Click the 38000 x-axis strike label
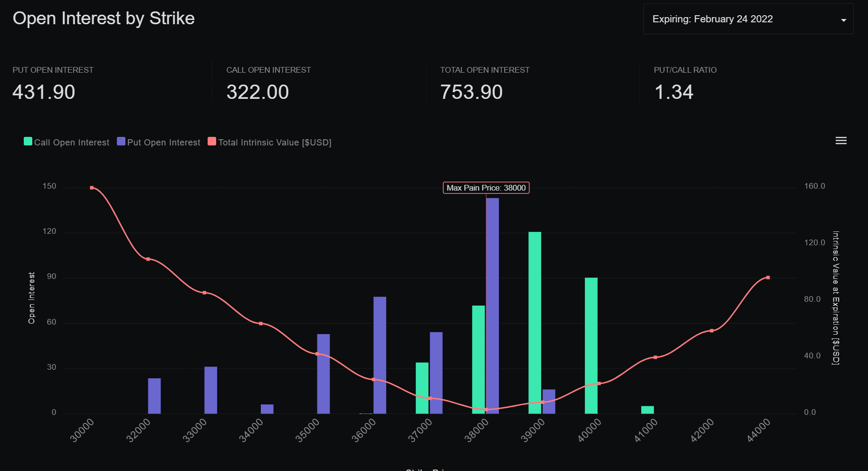Viewport: 868px width, 471px height. click(477, 431)
